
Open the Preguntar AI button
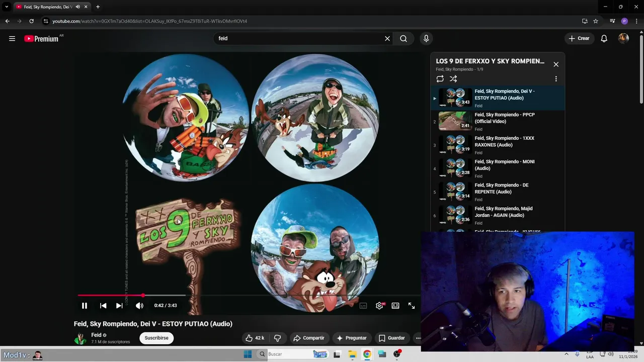[x=352, y=338]
